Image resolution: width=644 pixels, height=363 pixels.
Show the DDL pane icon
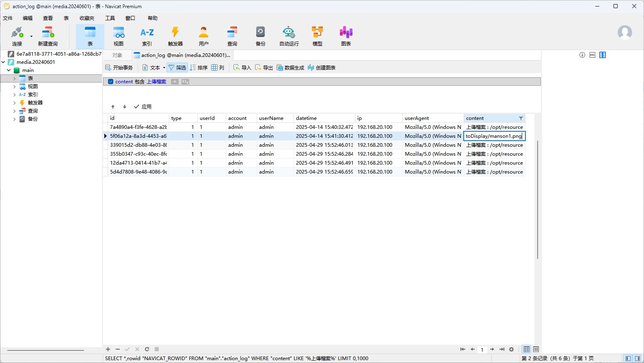pyautogui.click(x=592, y=55)
